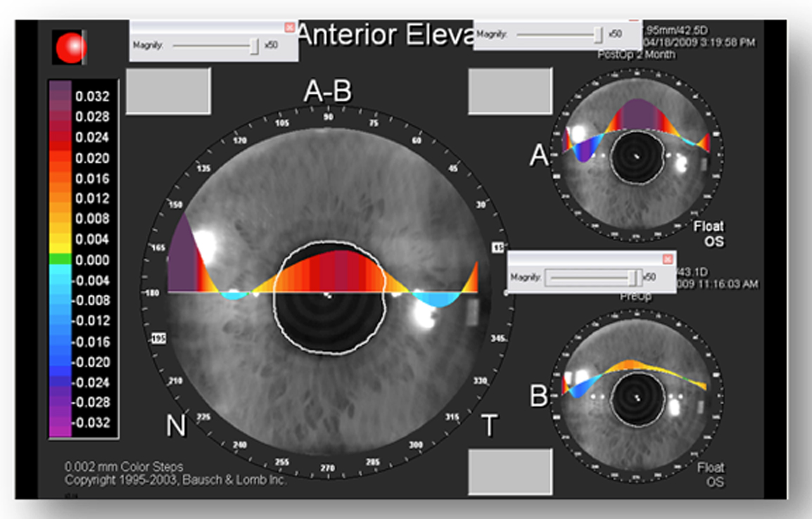Click the pupil center of the A-B map
This screenshot has height=519, width=812.
[x=328, y=295]
